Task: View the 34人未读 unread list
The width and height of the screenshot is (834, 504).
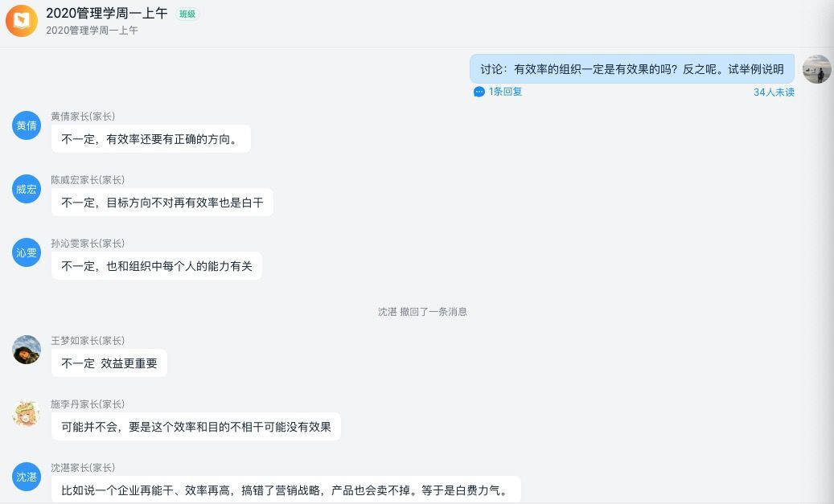Action: tap(774, 92)
